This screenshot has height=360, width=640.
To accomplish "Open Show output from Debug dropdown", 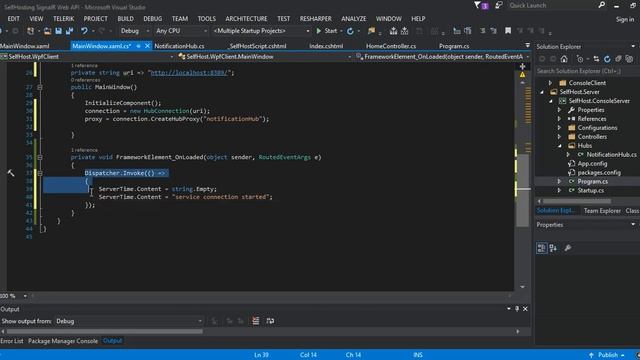I will click(129, 321).
